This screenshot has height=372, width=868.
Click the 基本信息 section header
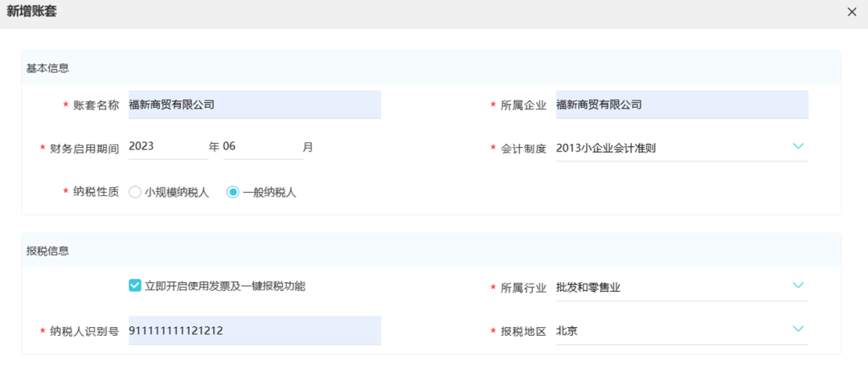click(47, 68)
